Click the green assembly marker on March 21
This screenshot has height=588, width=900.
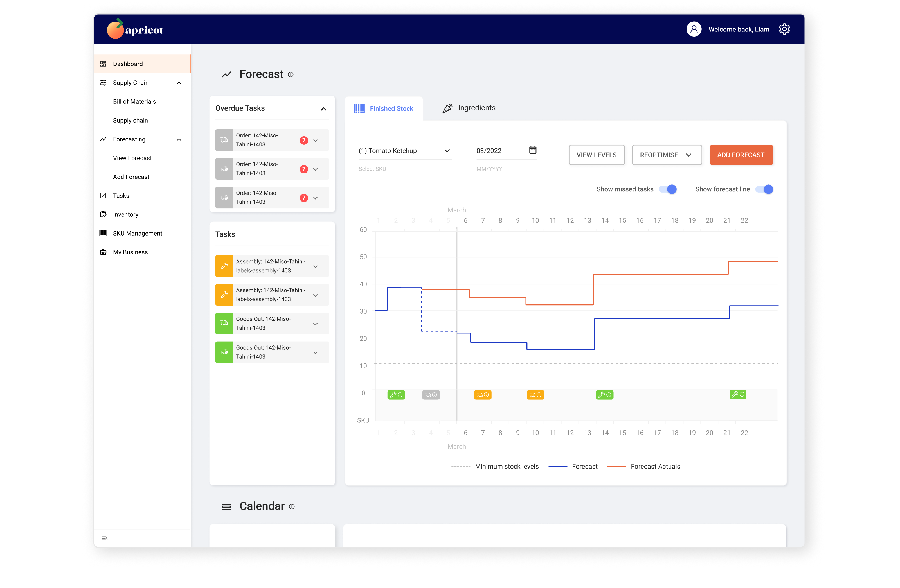(738, 395)
